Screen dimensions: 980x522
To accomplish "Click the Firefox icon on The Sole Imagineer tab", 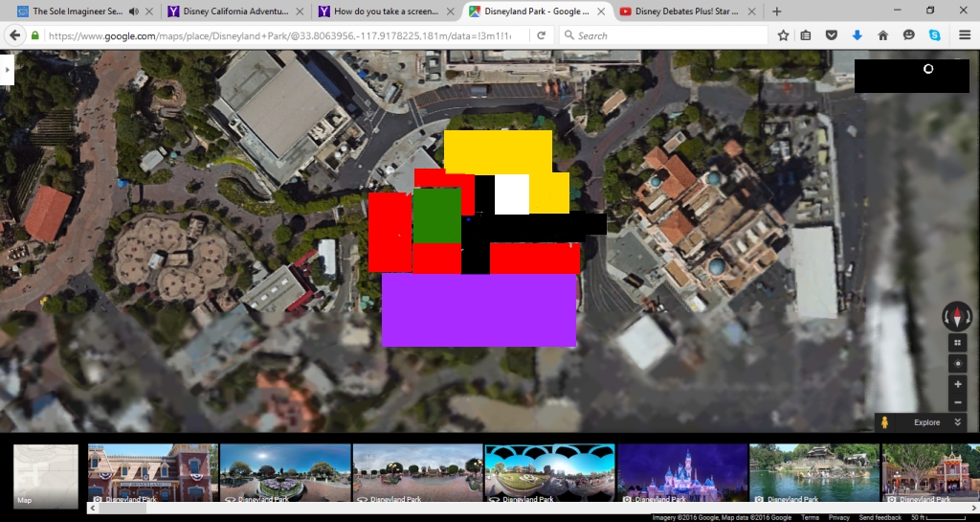I will 23,11.
